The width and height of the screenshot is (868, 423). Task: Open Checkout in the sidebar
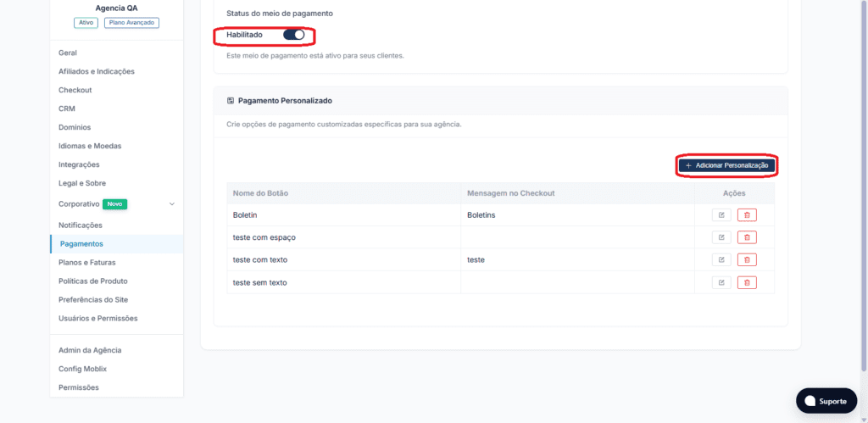(75, 90)
